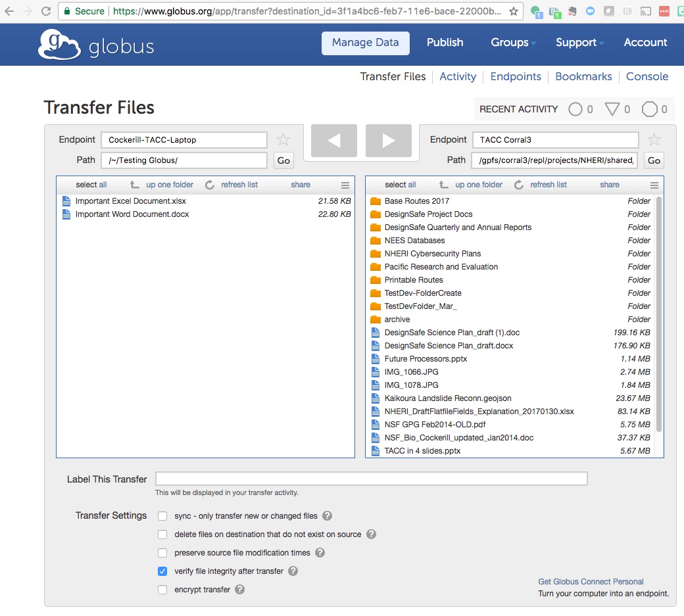The image size is (684, 616).
Task: Open help for encrypt transfer
Action: point(240,590)
